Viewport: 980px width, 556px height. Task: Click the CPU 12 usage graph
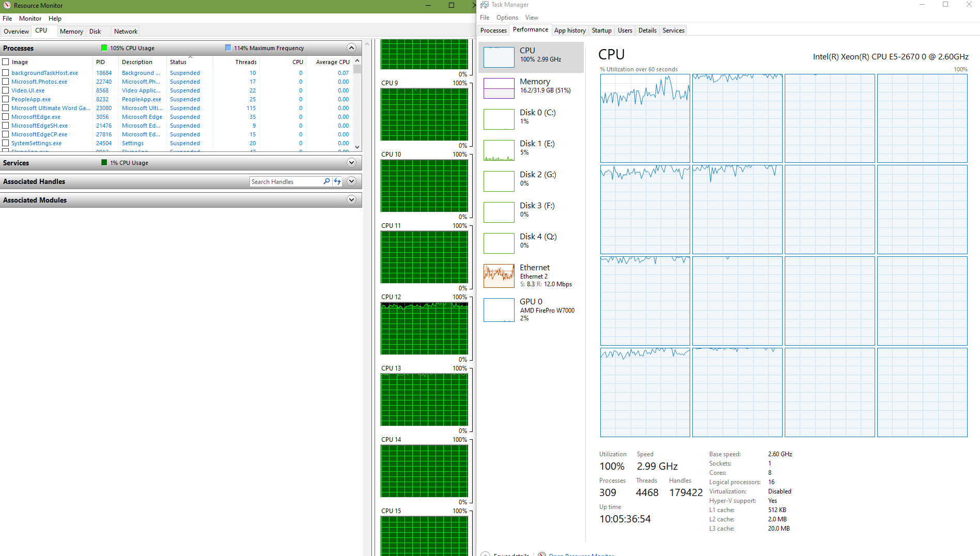point(424,328)
